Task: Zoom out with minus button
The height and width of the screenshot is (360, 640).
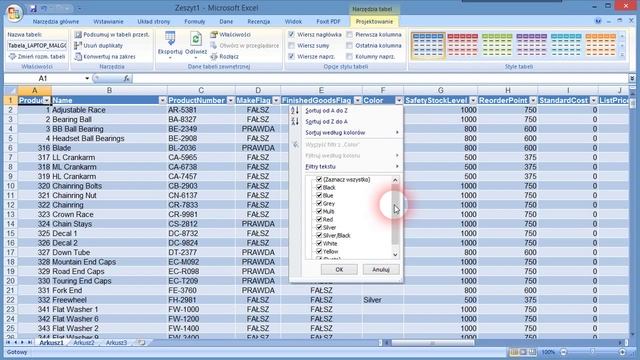Action: (x=564, y=352)
